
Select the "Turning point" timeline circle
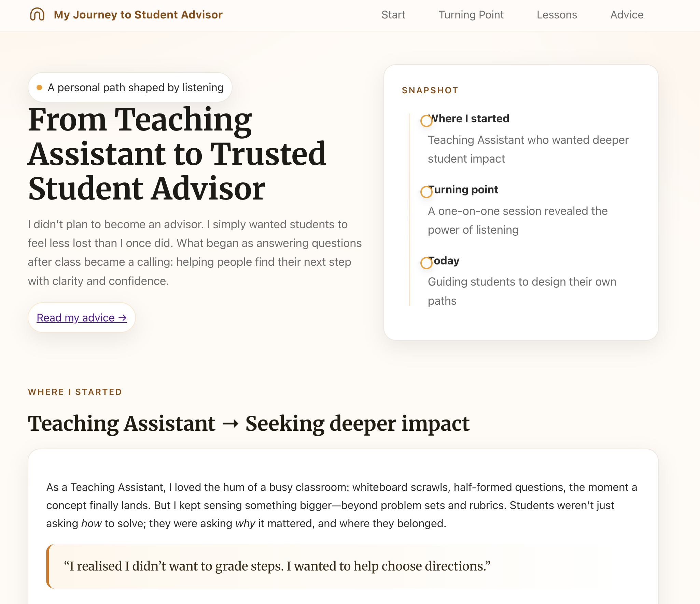(x=426, y=192)
